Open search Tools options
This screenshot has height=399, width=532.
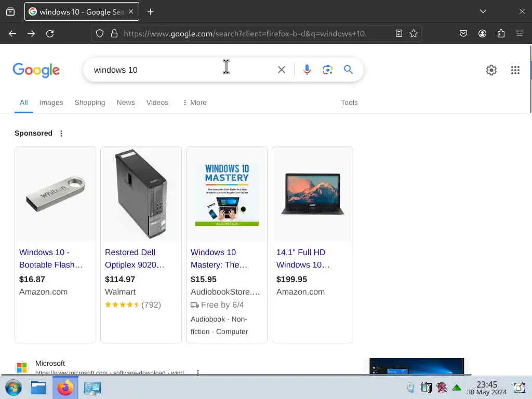[x=349, y=102]
